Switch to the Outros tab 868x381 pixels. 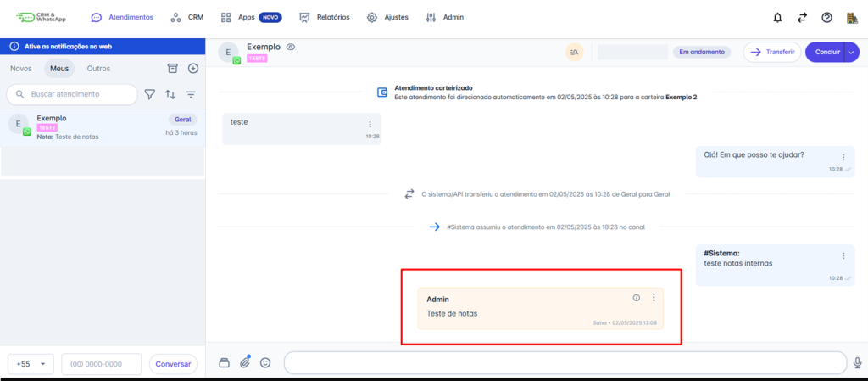point(98,69)
